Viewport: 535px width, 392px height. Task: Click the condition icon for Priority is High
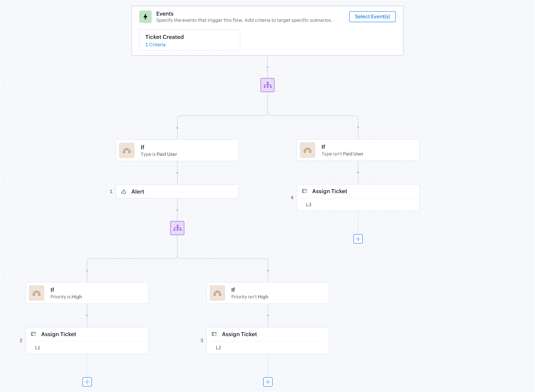pos(36,293)
